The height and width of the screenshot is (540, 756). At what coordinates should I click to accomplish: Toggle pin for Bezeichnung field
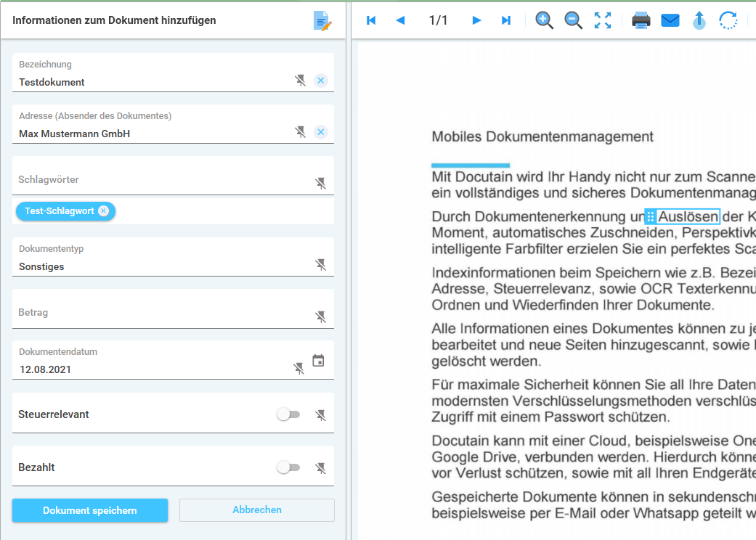point(301,81)
